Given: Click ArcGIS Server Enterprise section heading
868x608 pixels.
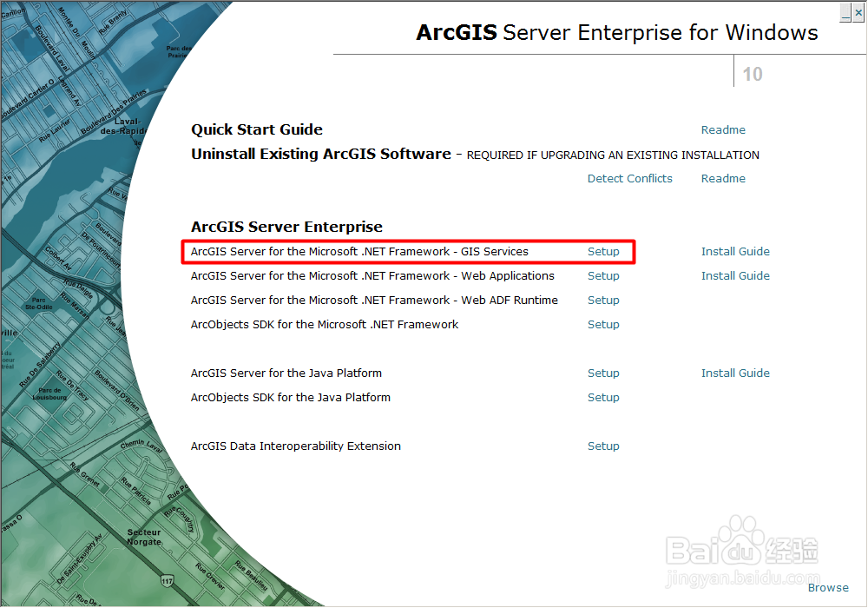Looking at the screenshot, I should (x=286, y=227).
